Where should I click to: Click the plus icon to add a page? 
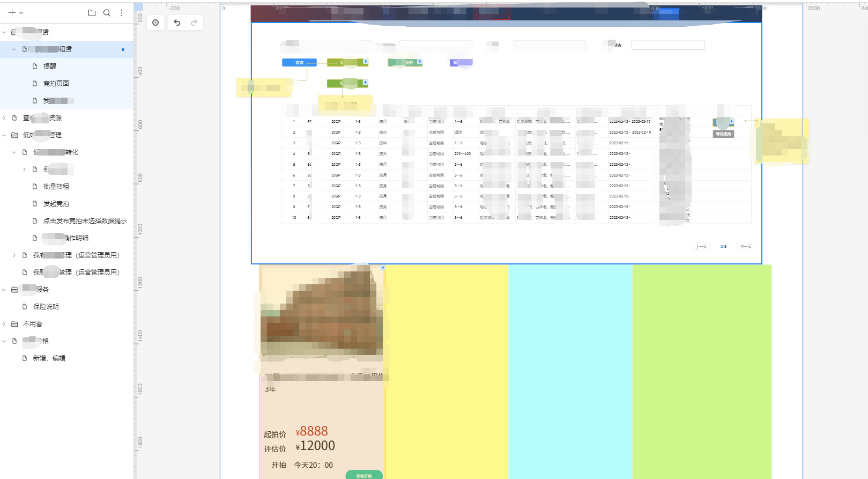pyautogui.click(x=11, y=13)
